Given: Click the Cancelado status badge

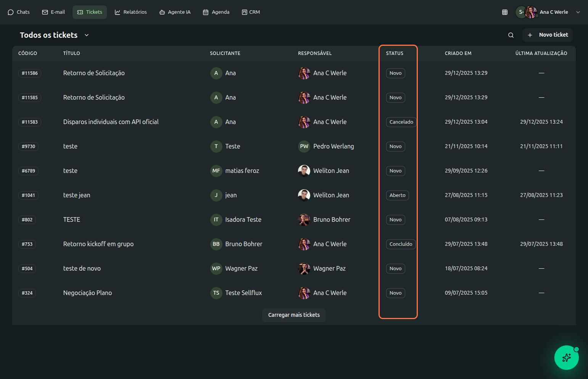Looking at the screenshot, I should click(x=401, y=122).
